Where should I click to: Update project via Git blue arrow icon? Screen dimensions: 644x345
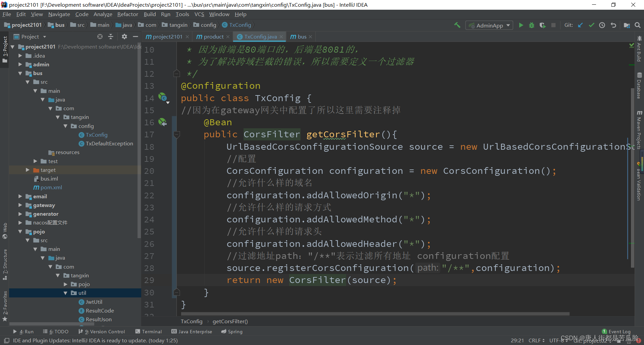click(580, 25)
